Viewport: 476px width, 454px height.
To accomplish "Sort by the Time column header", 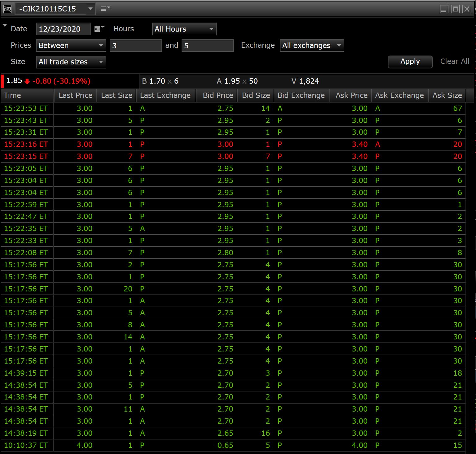I will [x=27, y=95].
